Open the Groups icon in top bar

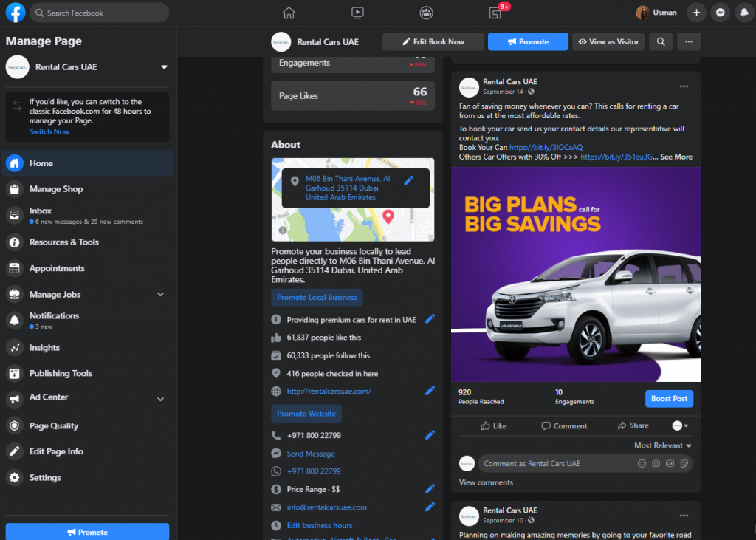pyautogui.click(x=426, y=13)
